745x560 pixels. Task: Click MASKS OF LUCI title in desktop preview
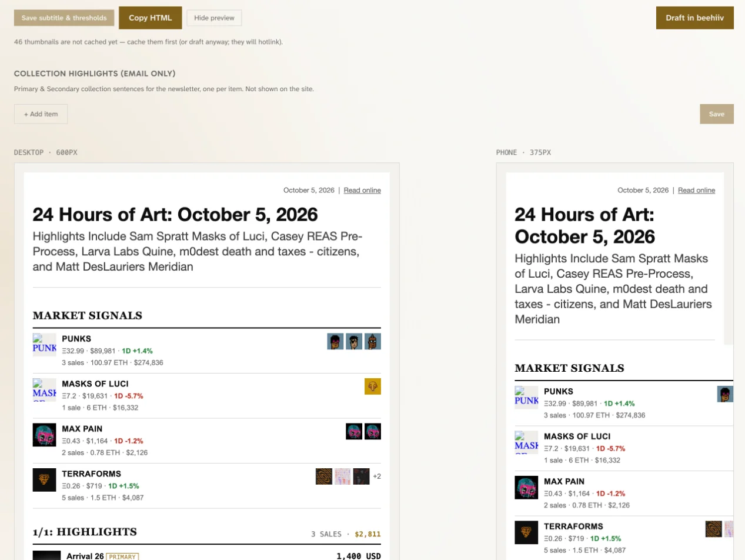(x=95, y=384)
